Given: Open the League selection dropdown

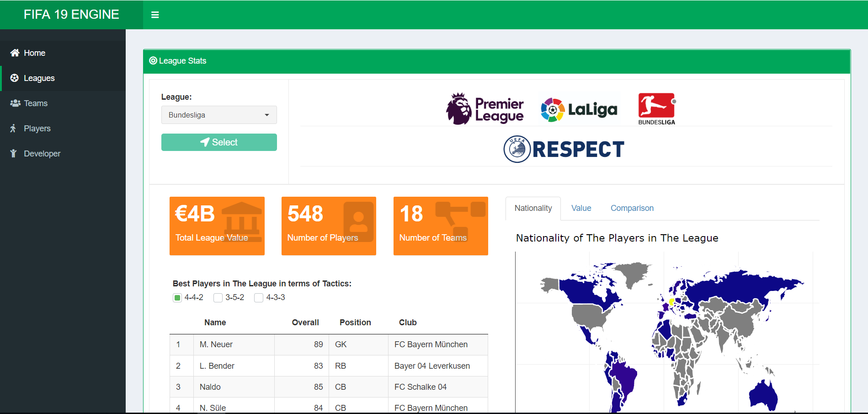Looking at the screenshot, I should 219,115.
